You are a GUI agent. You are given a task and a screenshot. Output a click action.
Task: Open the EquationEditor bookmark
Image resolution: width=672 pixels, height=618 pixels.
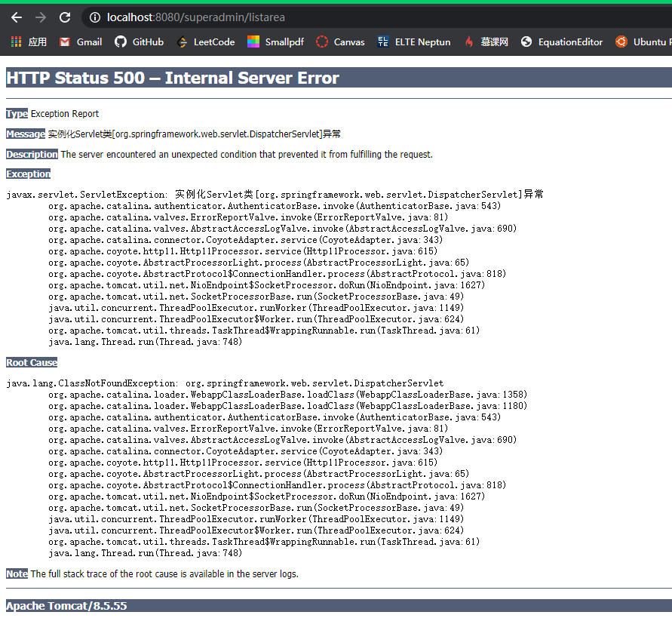[570, 42]
